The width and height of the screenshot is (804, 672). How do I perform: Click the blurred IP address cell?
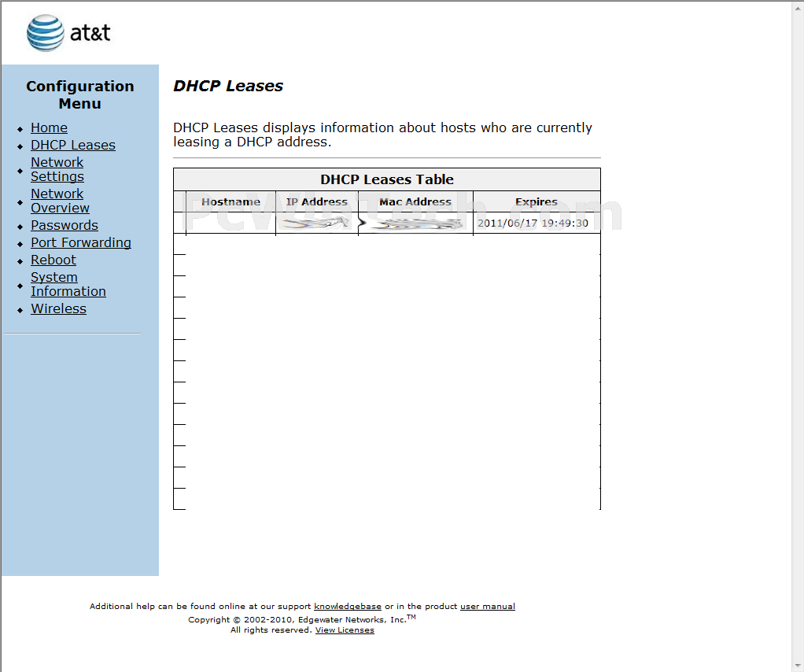(317, 223)
